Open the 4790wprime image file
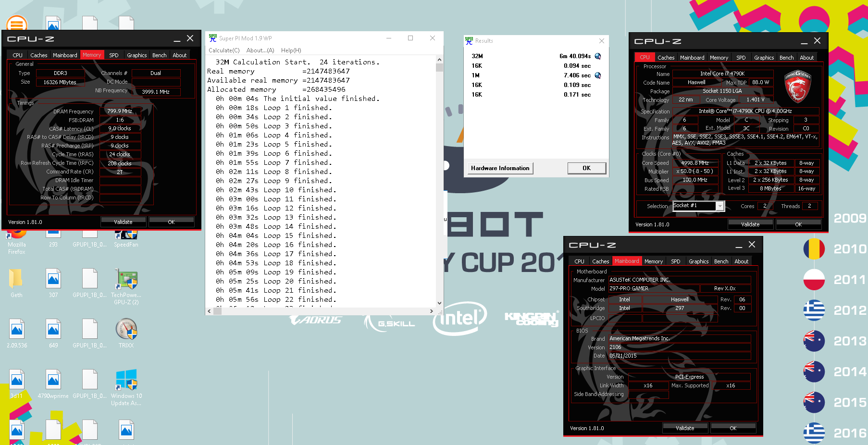The image size is (868, 445). pyautogui.click(x=53, y=384)
